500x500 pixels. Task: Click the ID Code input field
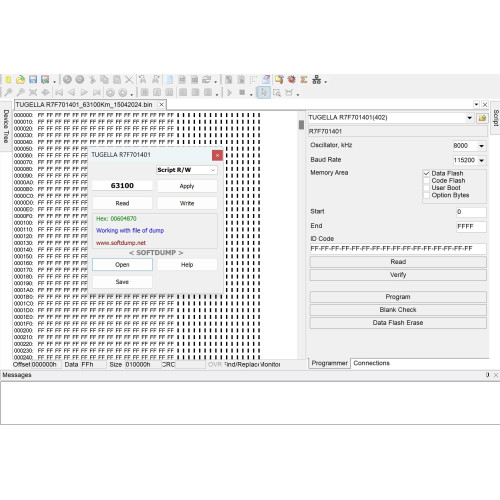point(398,249)
